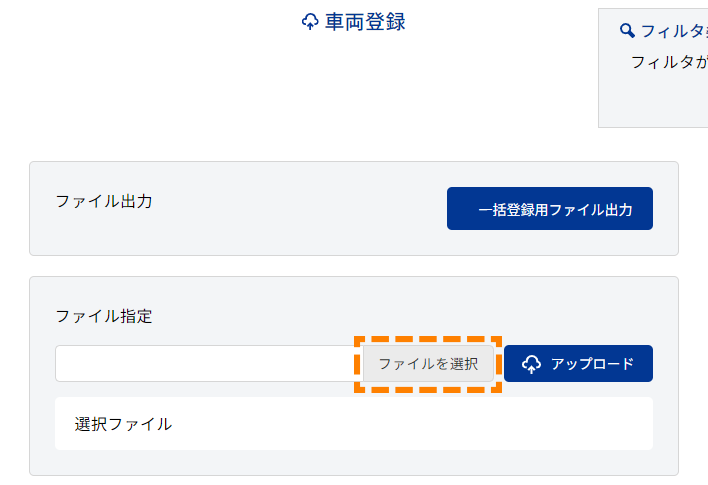The height and width of the screenshot is (485, 708).
Task: Hit the アップロード button label
Action: coord(592,364)
